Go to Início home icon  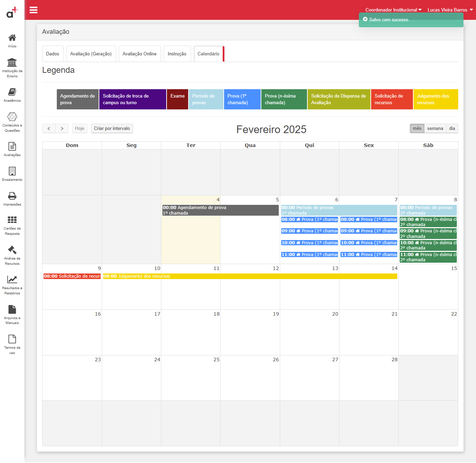[12, 38]
